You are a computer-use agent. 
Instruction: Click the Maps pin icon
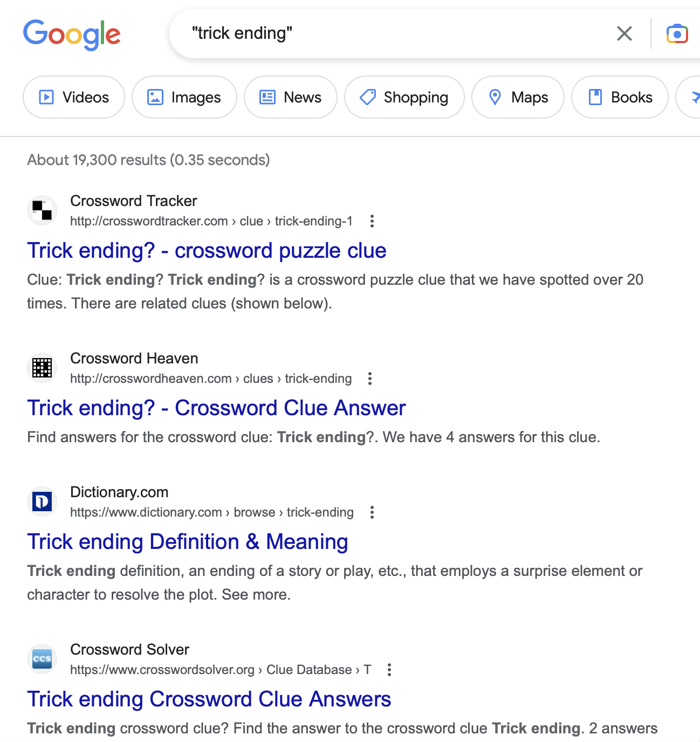pos(496,97)
